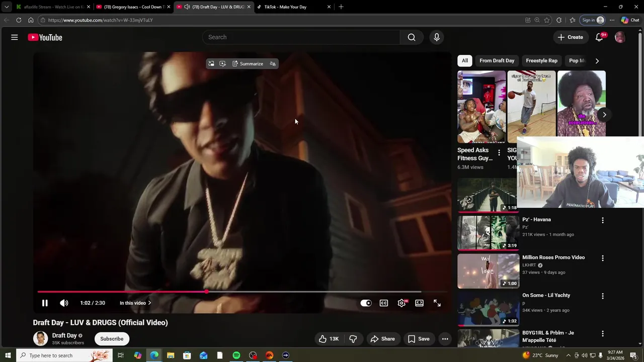The height and width of the screenshot is (362, 644).
Task: Switch to the Gregory Isaacs Cool Down tab
Action: tap(133, 7)
